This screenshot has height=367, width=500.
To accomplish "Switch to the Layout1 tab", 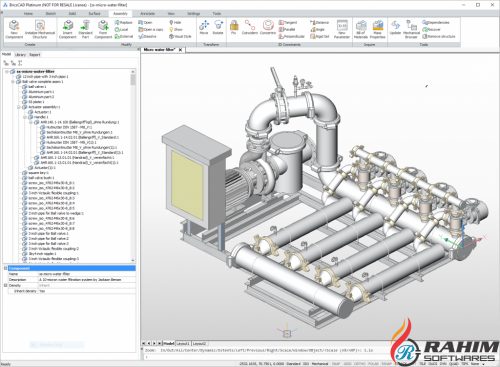I will tap(183, 343).
